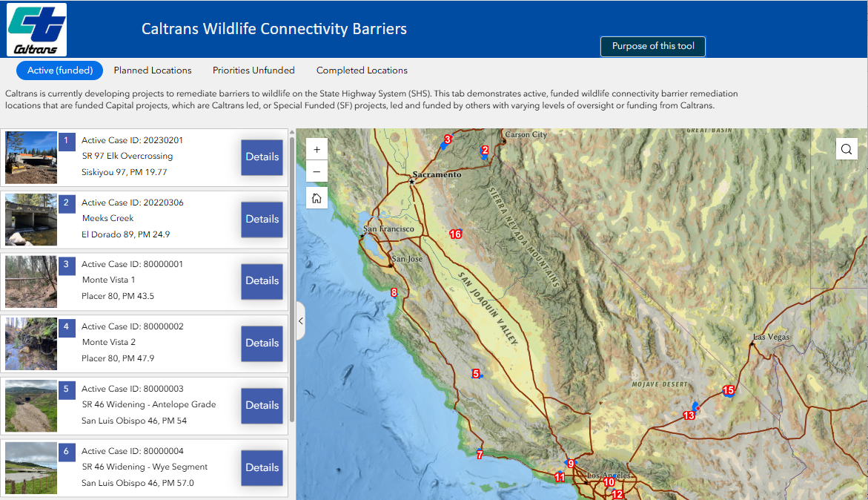
Task: Select text San Luis Obispo 46, PM 57.0
Action: pos(138,483)
